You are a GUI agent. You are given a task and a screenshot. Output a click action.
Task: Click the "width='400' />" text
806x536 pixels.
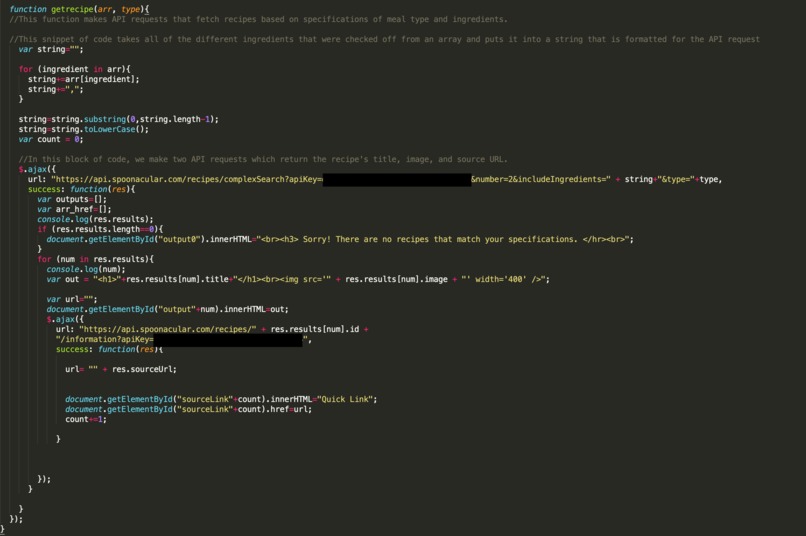point(506,280)
